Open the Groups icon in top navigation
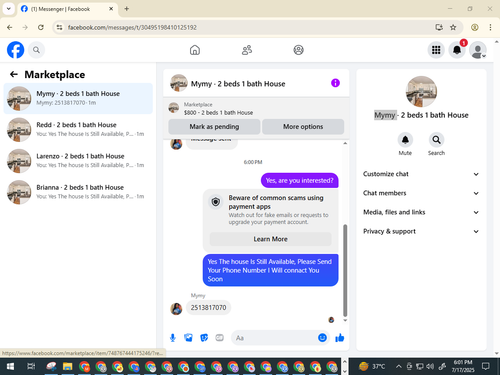500x375 pixels. click(298, 50)
